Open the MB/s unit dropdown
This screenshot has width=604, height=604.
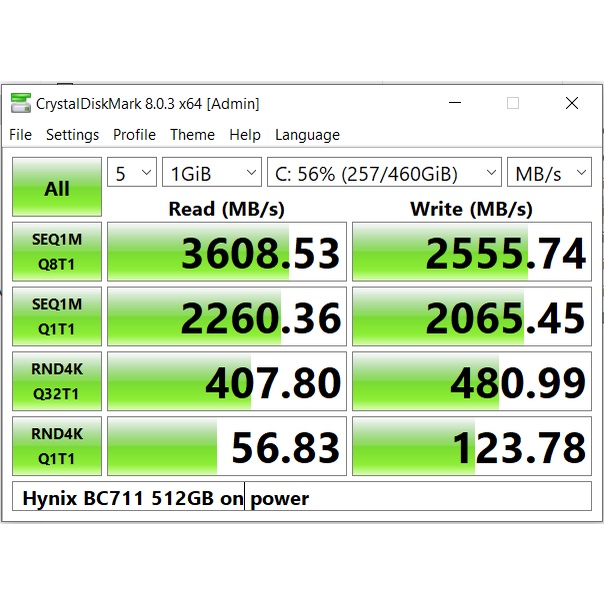click(x=549, y=173)
